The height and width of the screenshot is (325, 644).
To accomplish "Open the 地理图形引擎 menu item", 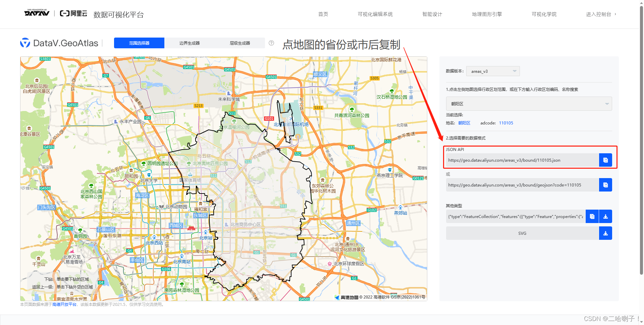I will 487,14.
